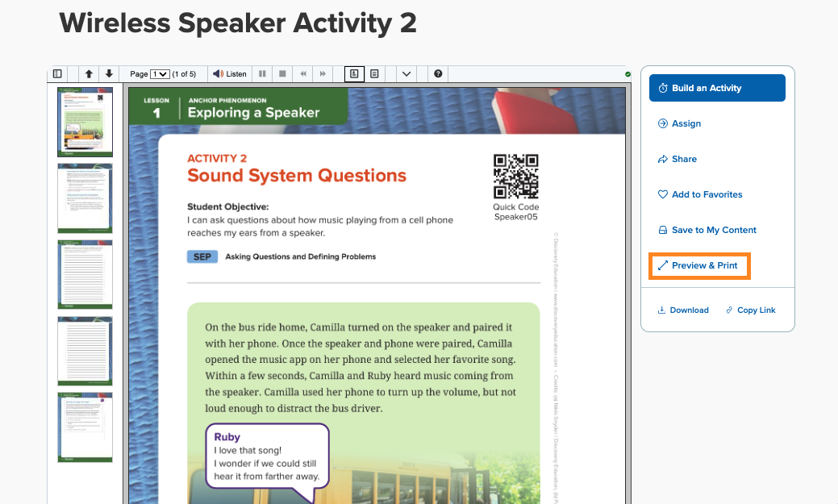
Task: Go to previous page with up arrow
Action: point(89,73)
